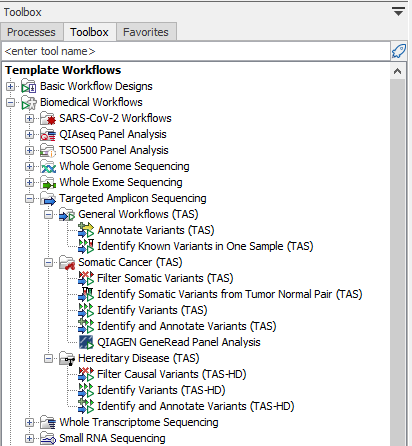The height and width of the screenshot is (446, 412).
Task: Expand the Small RNA Sequencing node
Action: [29, 438]
